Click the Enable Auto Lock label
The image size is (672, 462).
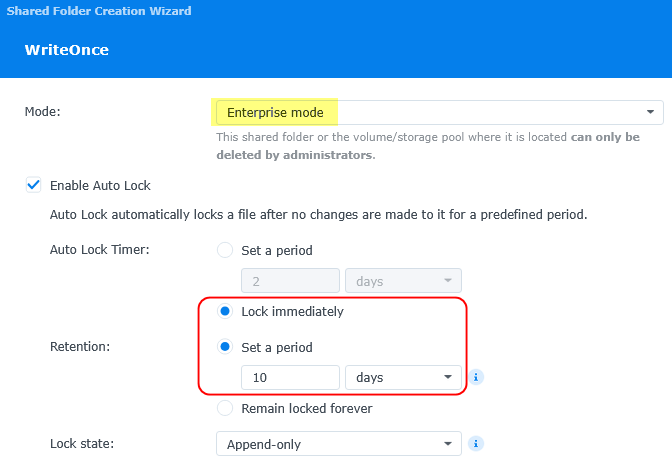(x=100, y=185)
